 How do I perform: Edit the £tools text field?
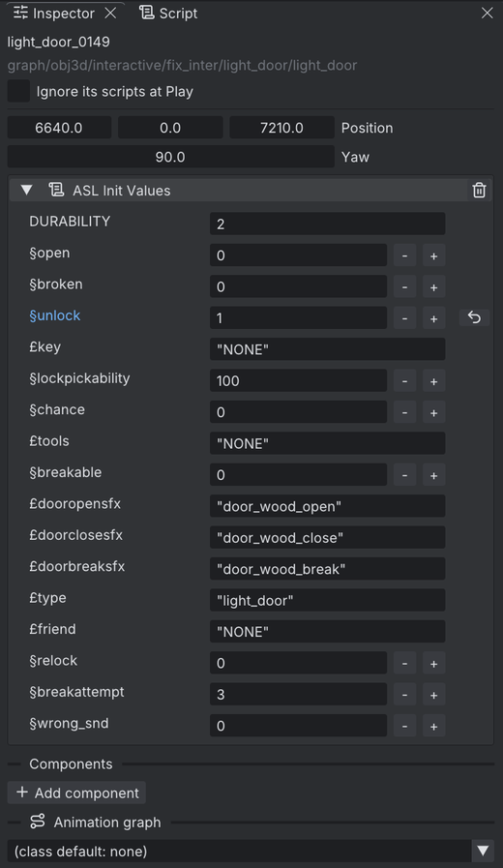[x=328, y=443]
